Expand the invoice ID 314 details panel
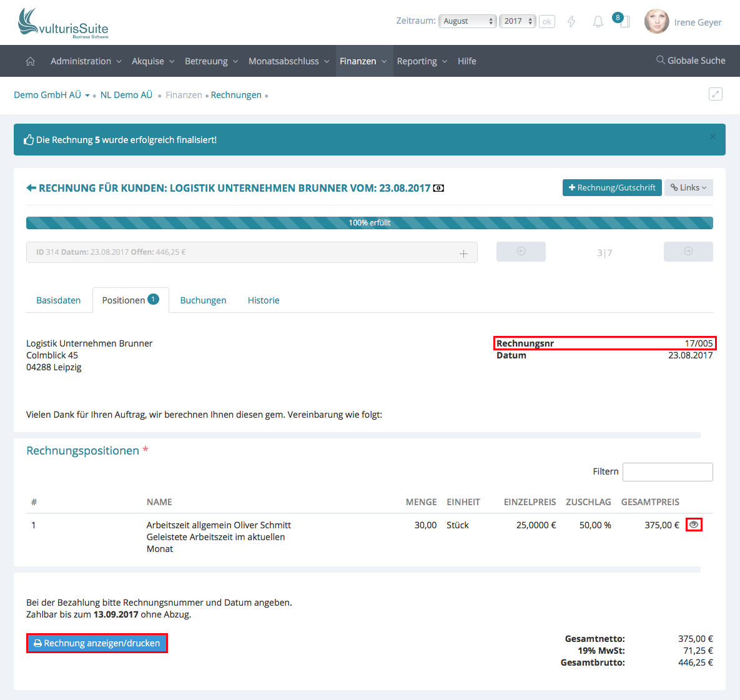 pyautogui.click(x=463, y=253)
